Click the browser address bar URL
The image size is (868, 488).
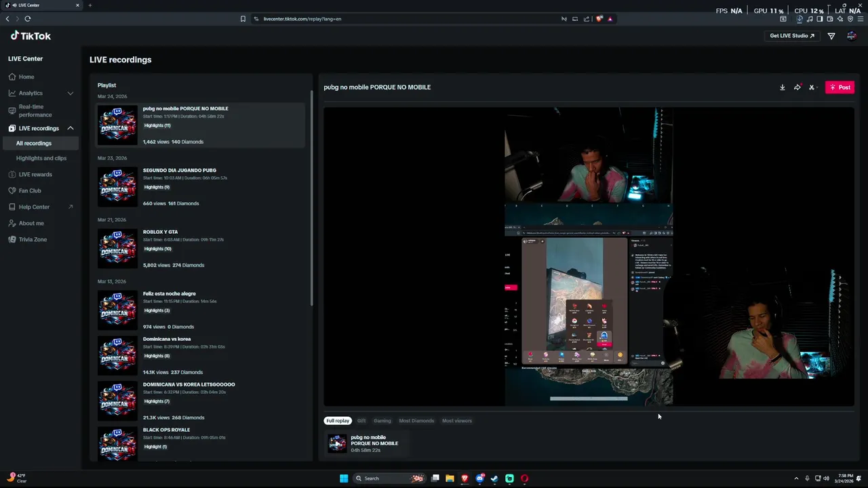[x=302, y=19]
